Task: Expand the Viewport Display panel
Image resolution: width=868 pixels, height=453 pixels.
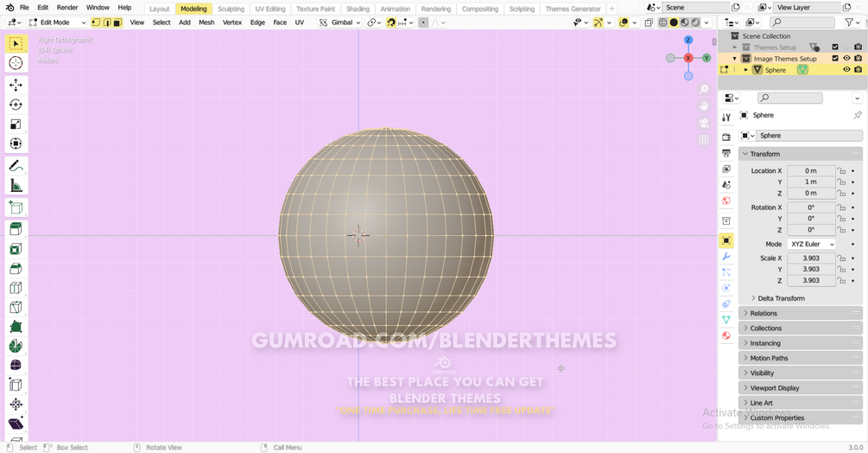Action: [801, 388]
